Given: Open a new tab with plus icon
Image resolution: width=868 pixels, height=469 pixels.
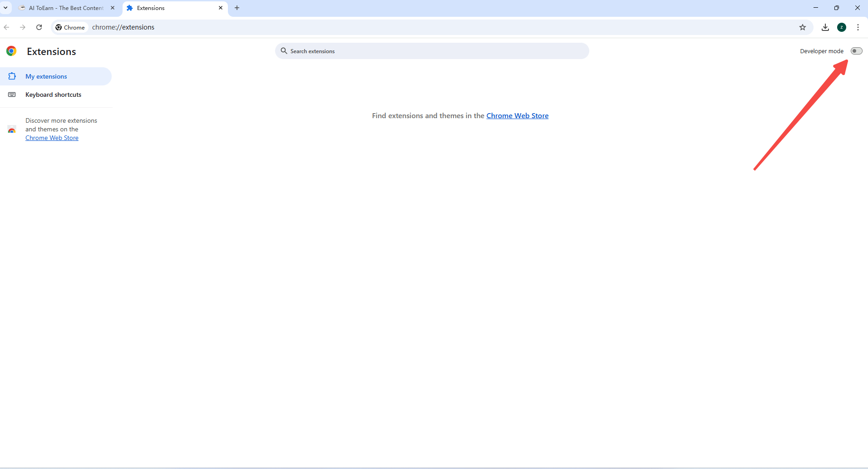Looking at the screenshot, I should point(237,8).
